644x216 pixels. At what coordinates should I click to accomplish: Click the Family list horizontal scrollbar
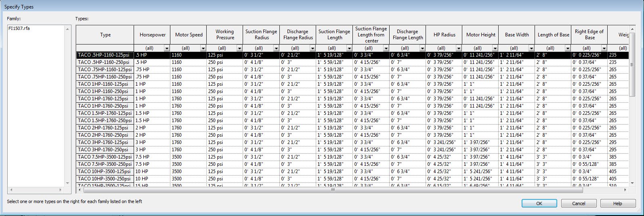pos(36,190)
